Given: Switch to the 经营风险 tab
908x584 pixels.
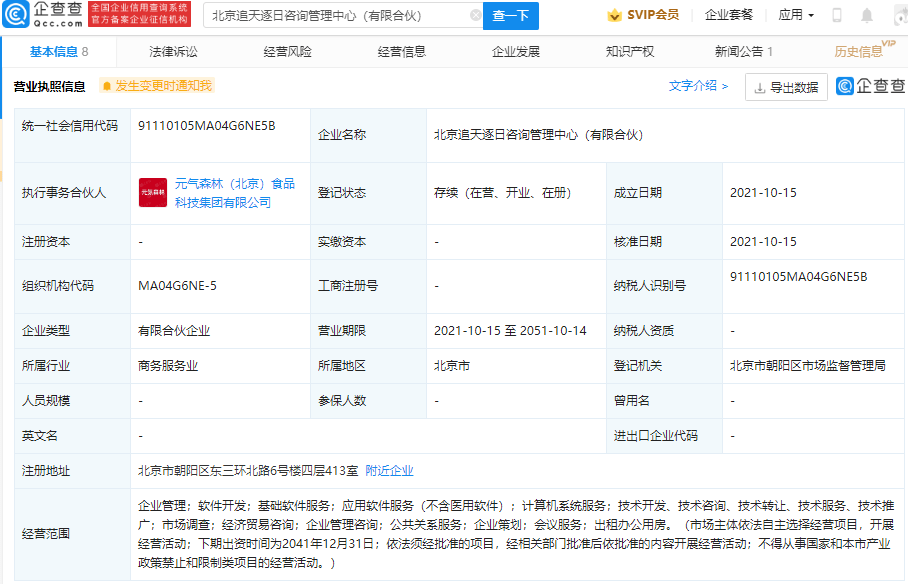Looking at the screenshot, I should pos(287,52).
